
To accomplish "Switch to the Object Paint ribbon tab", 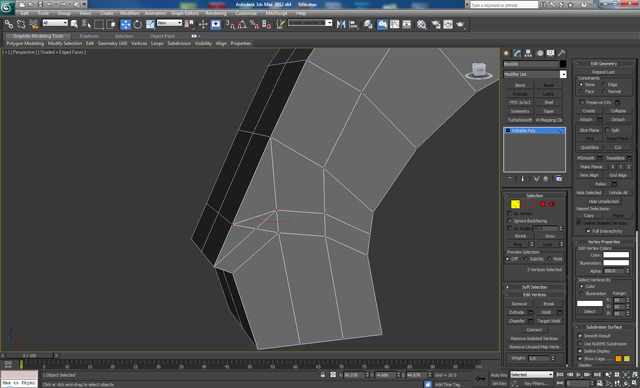I will coord(162,36).
